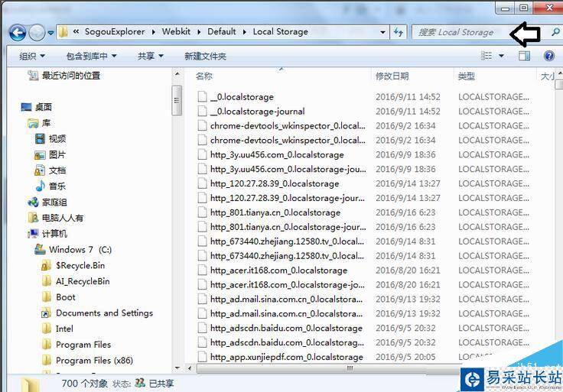
Task: Open the 视频 library icon
Action: pyautogui.click(x=40, y=139)
